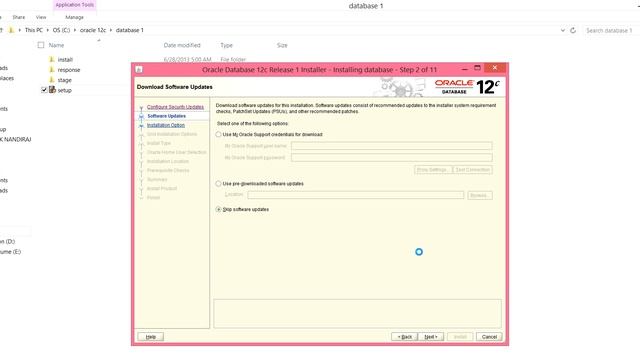Click 'This PC' in the address path

(33, 30)
